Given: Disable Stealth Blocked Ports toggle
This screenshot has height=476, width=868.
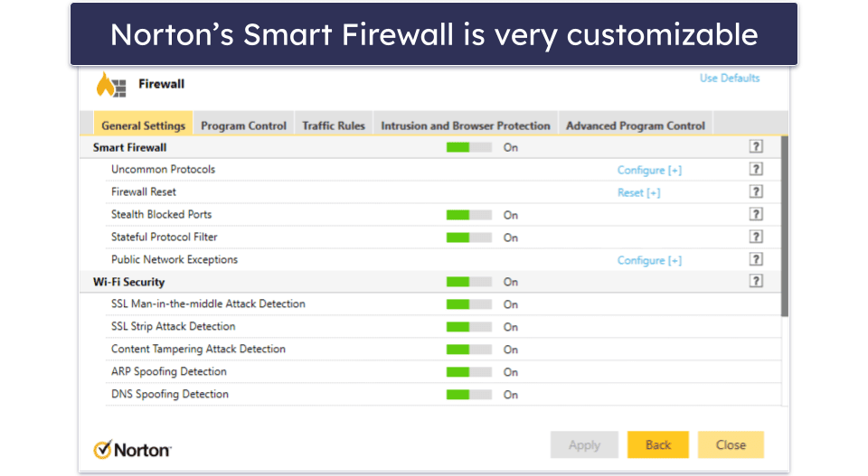Looking at the screenshot, I should [469, 215].
